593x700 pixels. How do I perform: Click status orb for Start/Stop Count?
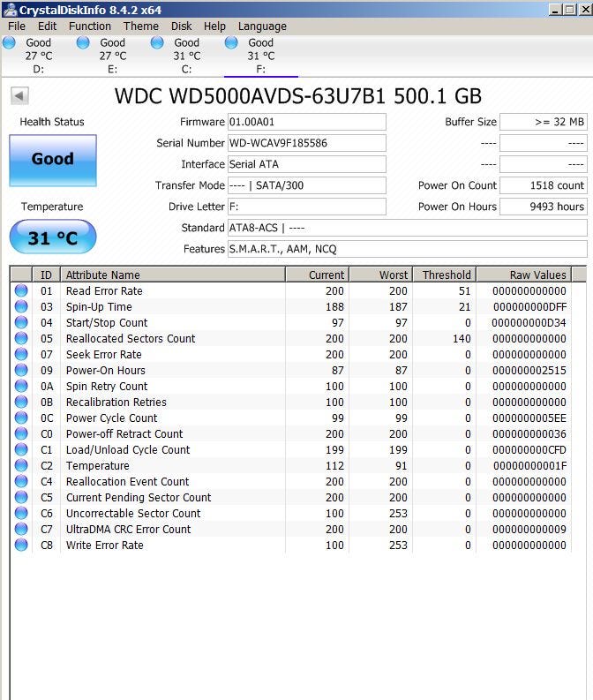click(21, 322)
